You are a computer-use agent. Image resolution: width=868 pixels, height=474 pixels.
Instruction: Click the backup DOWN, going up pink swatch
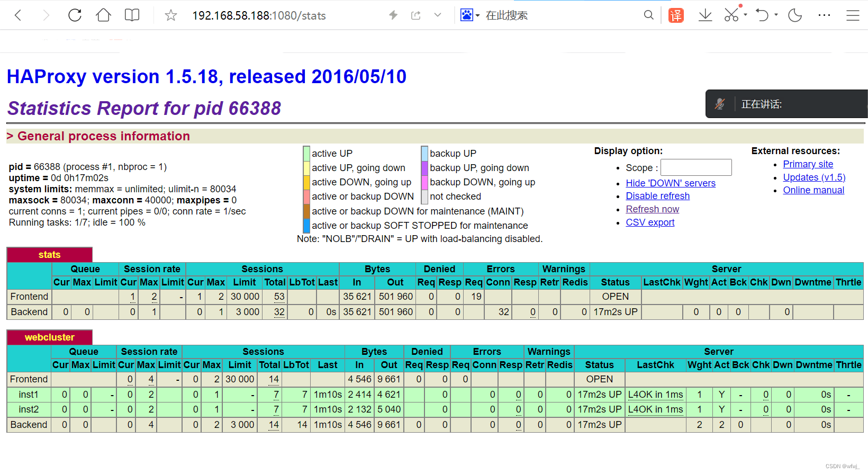tap(424, 182)
